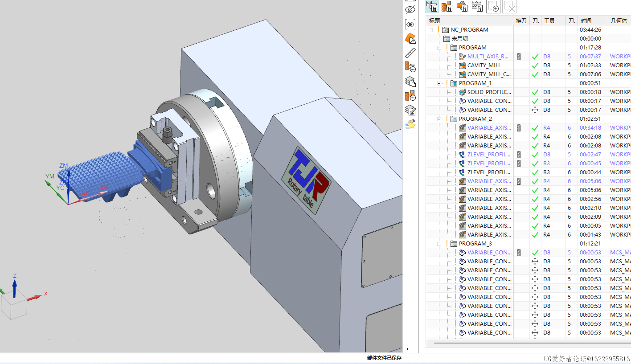Screen dimensions: 631x364
Task: Sort by the 标题 column header
Action: [469, 21]
